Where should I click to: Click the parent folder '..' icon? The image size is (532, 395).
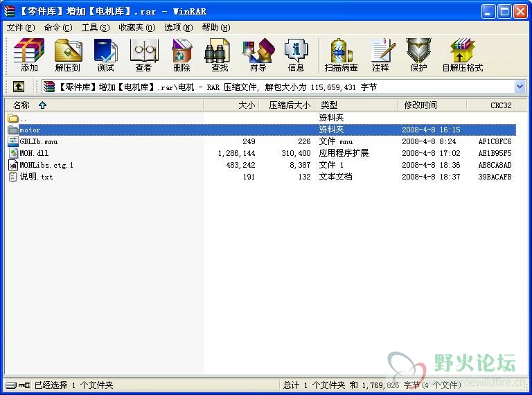(x=13, y=118)
